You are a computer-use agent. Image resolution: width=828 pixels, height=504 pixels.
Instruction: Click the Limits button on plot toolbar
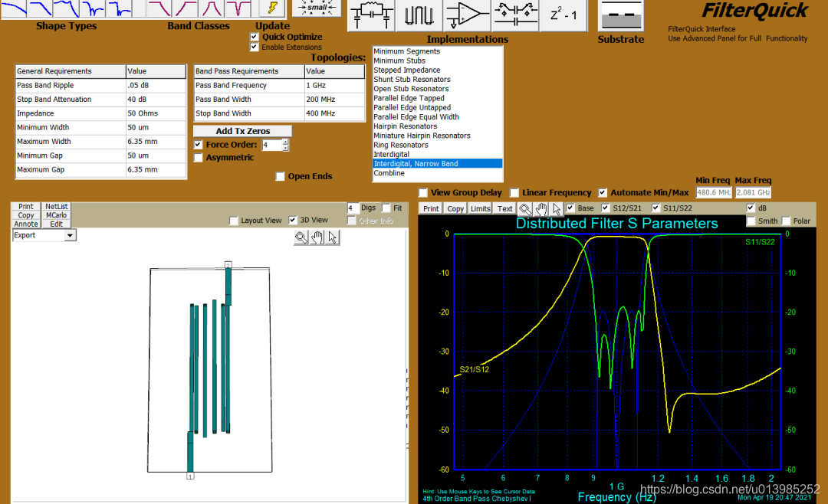click(480, 208)
